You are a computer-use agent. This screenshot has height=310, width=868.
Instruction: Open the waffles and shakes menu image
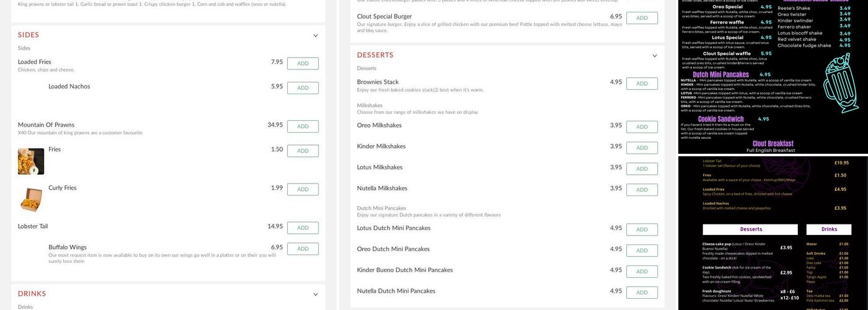[773, 77]
